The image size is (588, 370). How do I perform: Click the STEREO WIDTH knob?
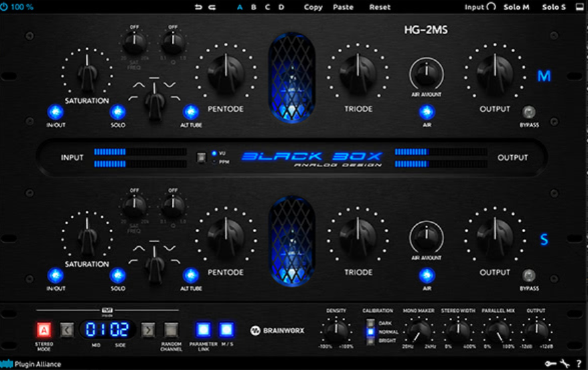(458, 330)
